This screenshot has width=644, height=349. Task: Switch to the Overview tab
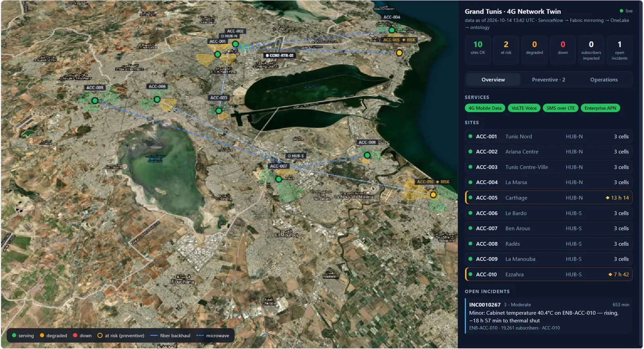click(x=493, y=80)
